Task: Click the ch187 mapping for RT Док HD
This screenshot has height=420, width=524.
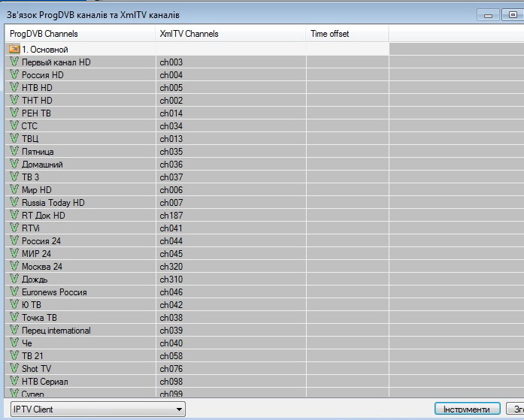Action: [171, 216]
